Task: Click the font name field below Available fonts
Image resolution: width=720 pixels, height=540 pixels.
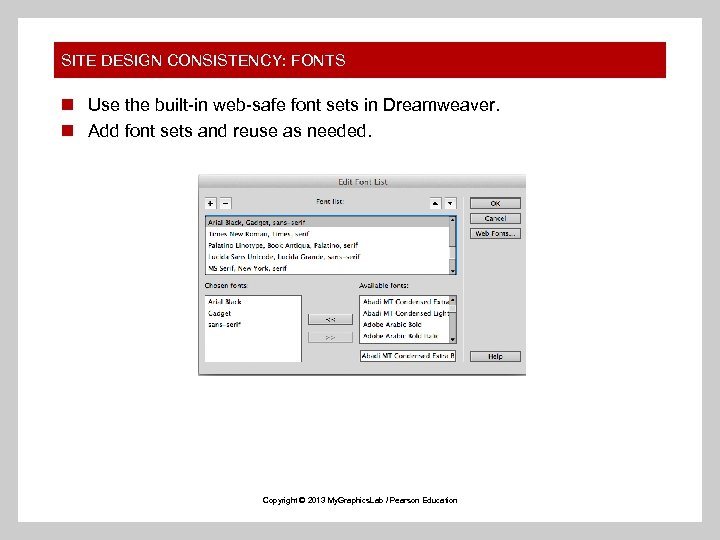Action: (408, 356)
